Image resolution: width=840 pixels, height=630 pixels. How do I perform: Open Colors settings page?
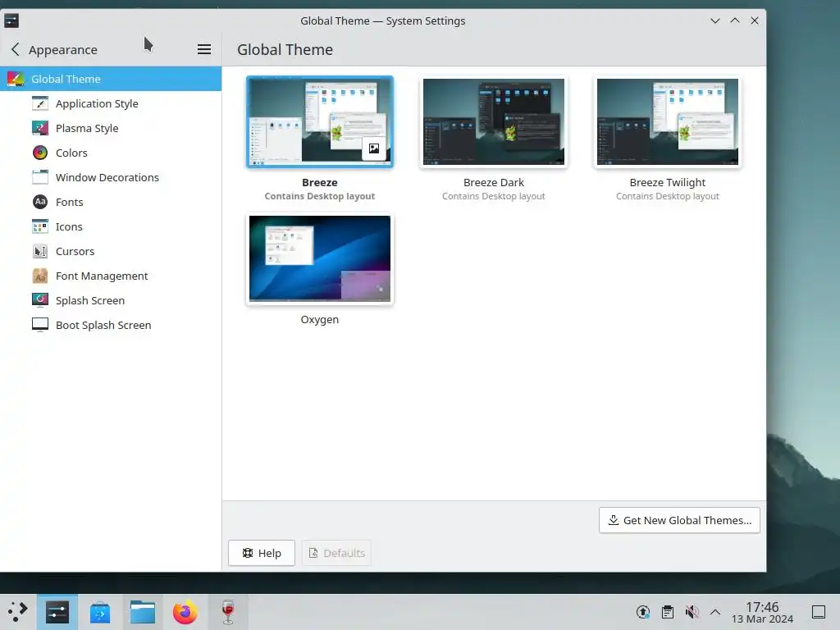pos(111,153)
